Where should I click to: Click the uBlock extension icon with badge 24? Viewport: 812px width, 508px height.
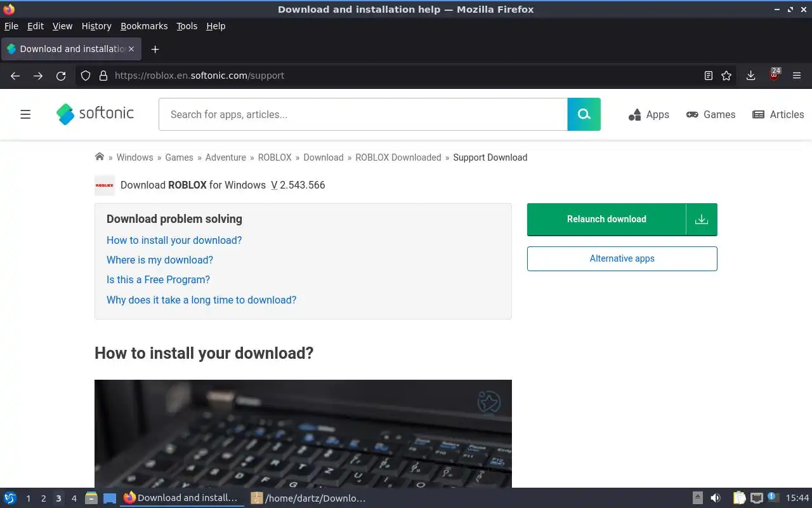pyautogui.click(x=774, y=75)
